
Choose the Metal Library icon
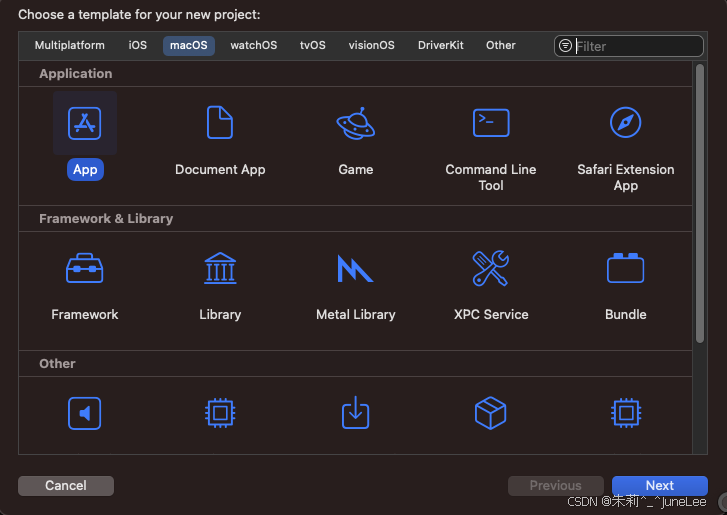point(355,268)
